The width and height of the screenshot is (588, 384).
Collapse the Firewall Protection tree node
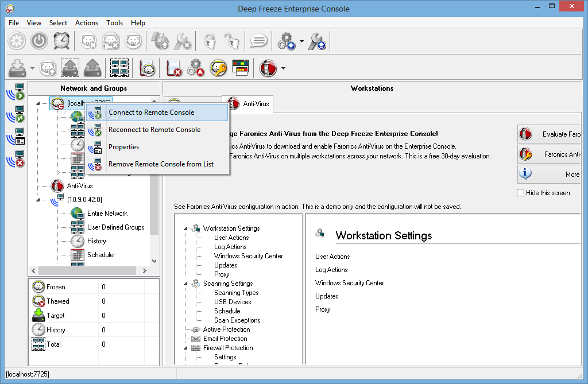(x=185, y=348)
